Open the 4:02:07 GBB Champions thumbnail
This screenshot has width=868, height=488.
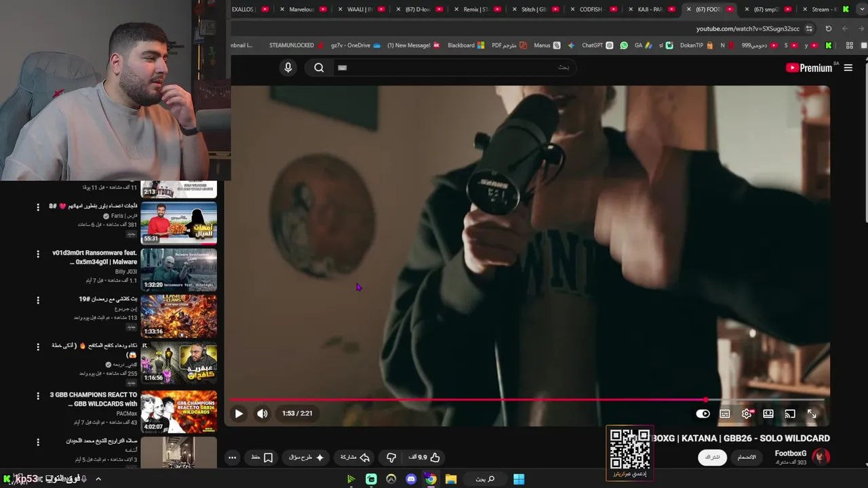[179, 411]
